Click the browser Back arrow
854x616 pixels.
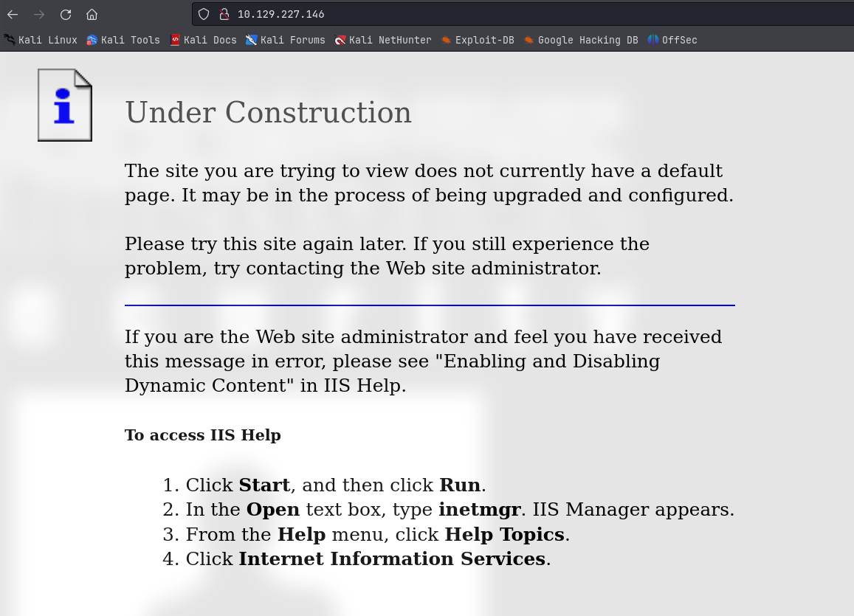click(x=13, y=15)
